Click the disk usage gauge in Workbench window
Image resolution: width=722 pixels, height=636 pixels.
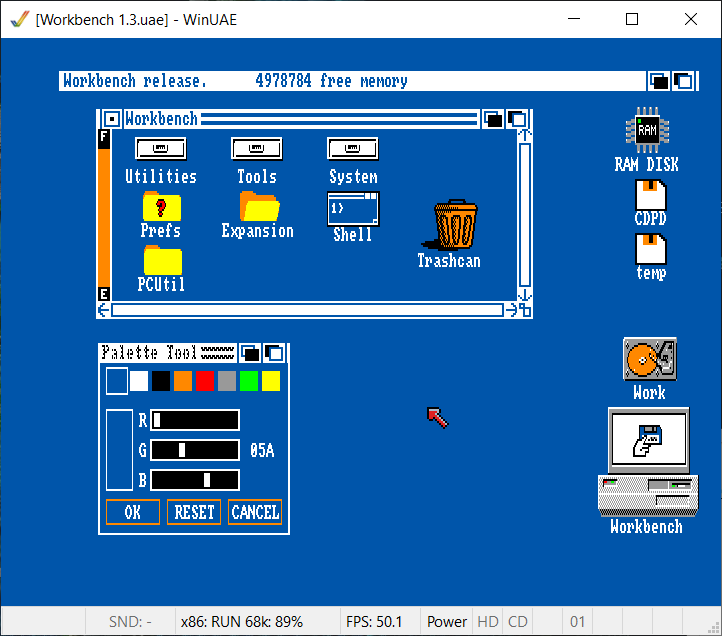coord(104,215)
